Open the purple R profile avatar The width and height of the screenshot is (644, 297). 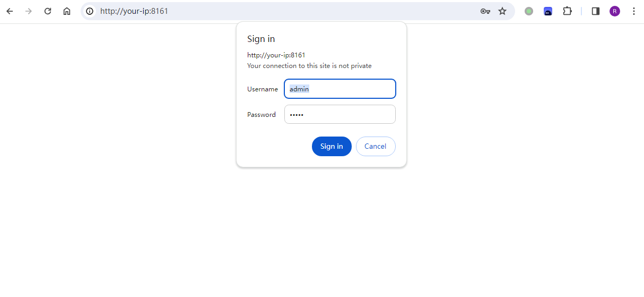[x=615, y=11]
